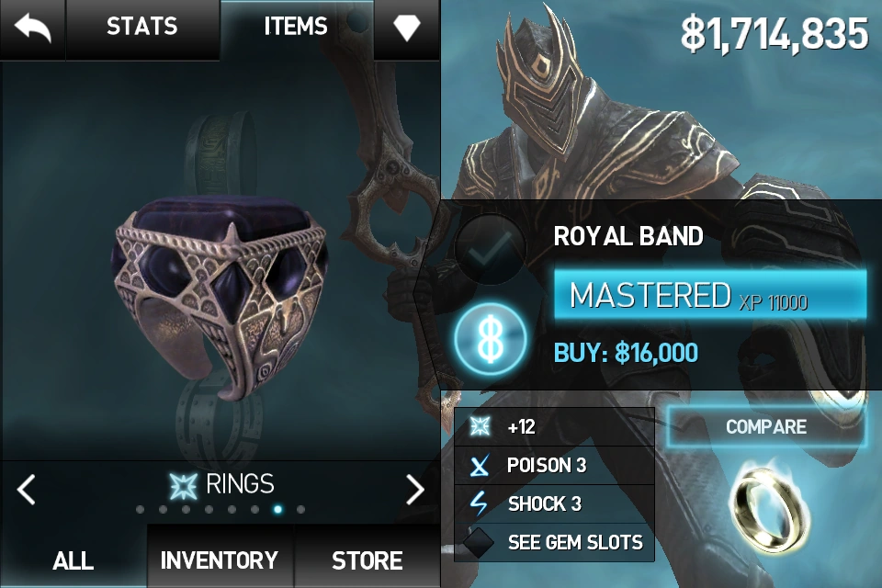Go back with the return arrow
Viewport: 882px width, 588px height.
[x=33, y=28]
